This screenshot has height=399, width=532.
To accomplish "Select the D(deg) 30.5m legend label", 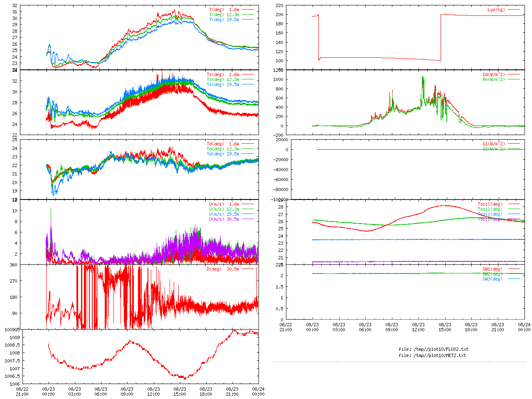I will [x=223, y=269].
